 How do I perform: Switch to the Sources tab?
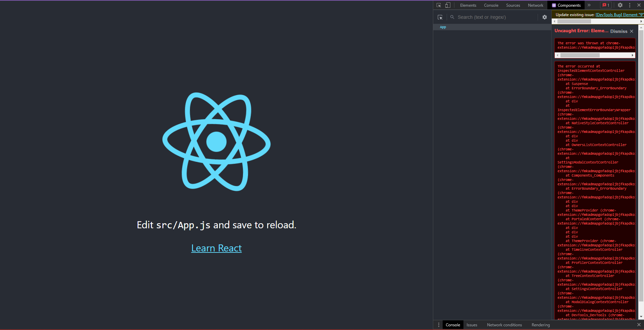[513, 5]
